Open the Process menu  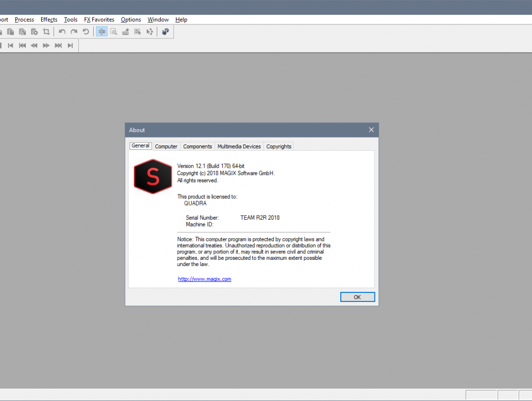tap(24, 19)
